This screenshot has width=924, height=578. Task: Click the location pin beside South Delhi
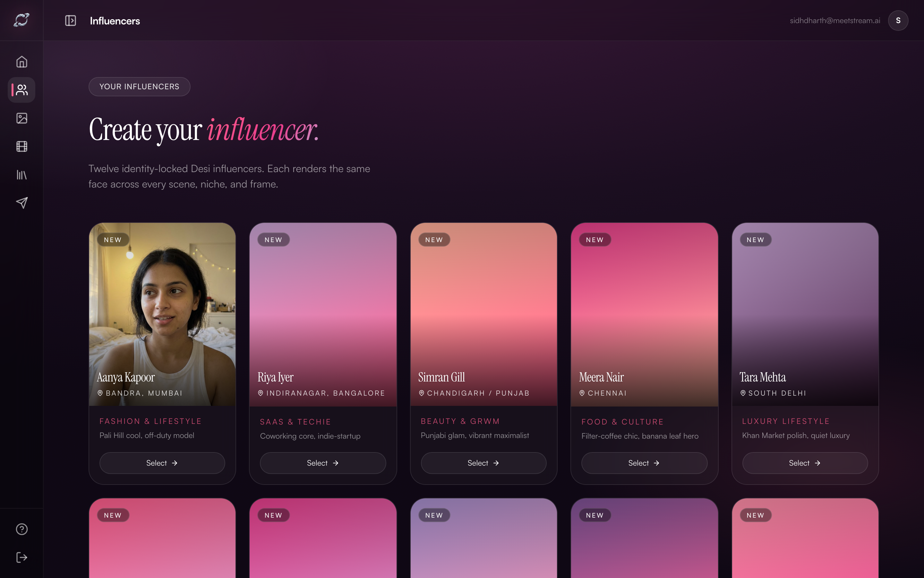[x=743, y=393]
